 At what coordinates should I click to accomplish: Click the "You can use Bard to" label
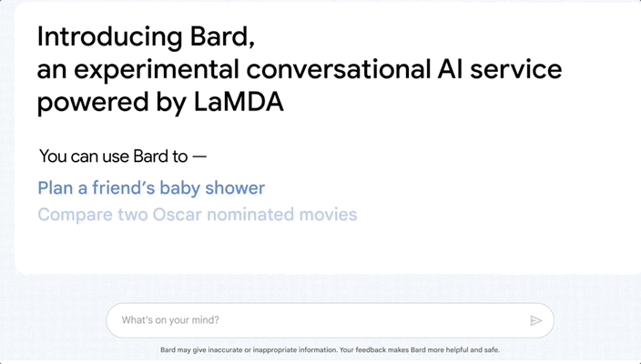click(113, 157)
